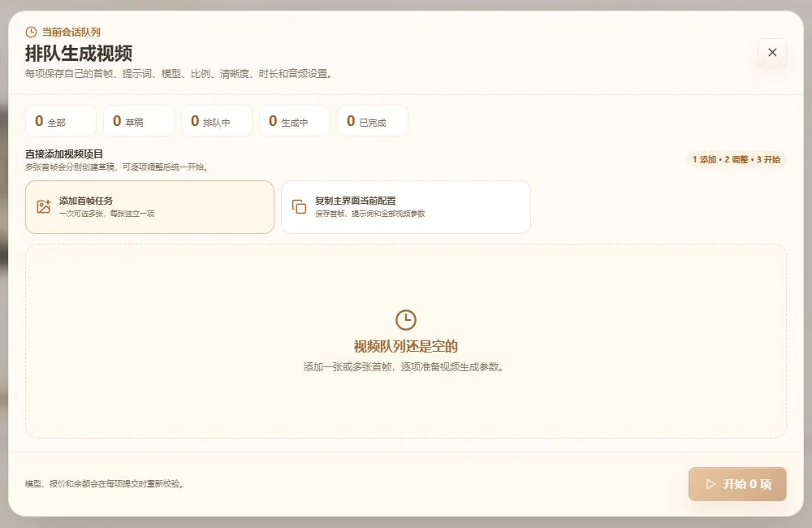812x528 pixels.
Task: Select the 全部 counter filter
Action: 61,121
